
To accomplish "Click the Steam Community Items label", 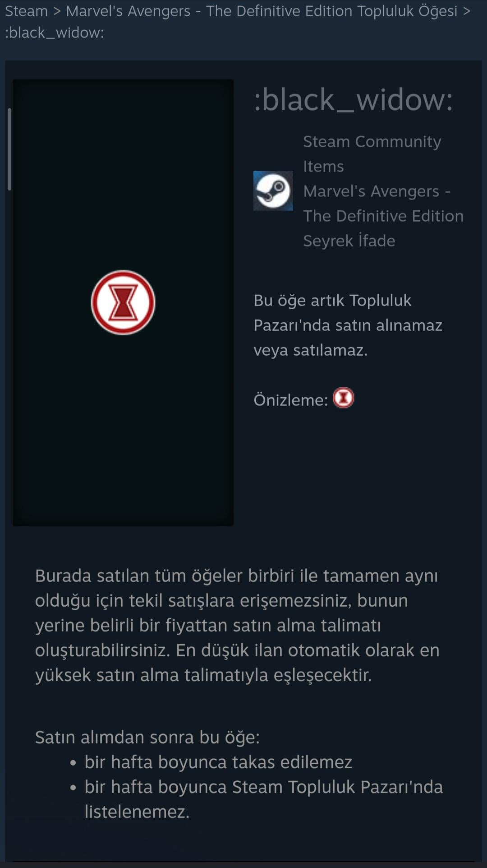I will 372,154.
